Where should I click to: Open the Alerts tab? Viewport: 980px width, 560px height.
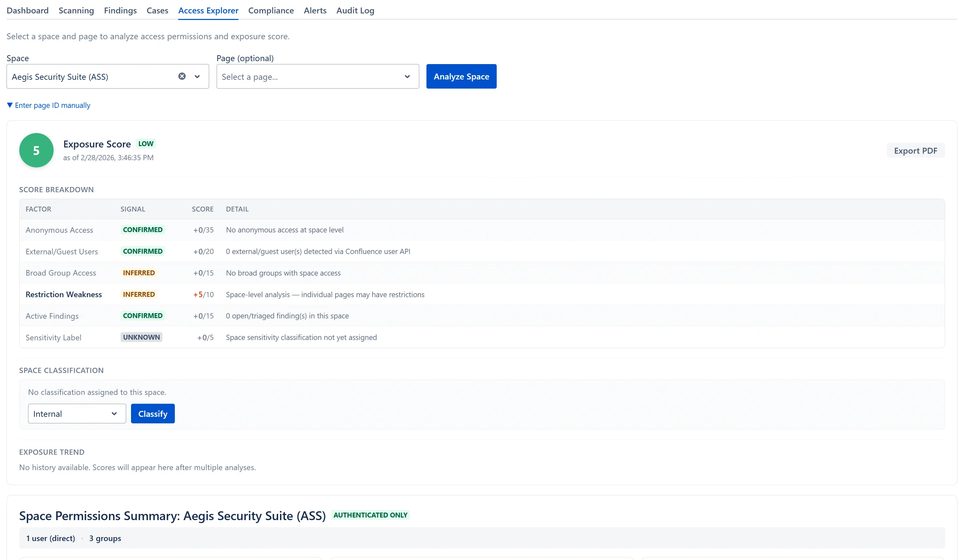point(315,10)
